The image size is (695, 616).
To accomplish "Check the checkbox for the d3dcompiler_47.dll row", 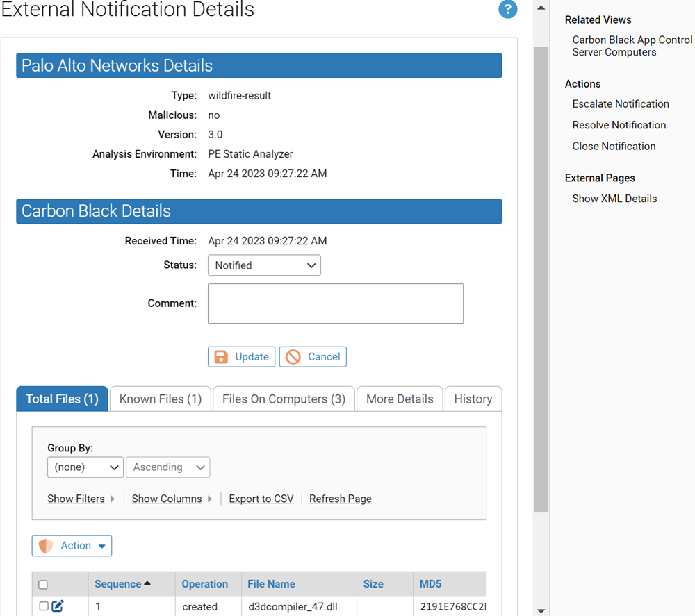I will click(x=42, y=606).
